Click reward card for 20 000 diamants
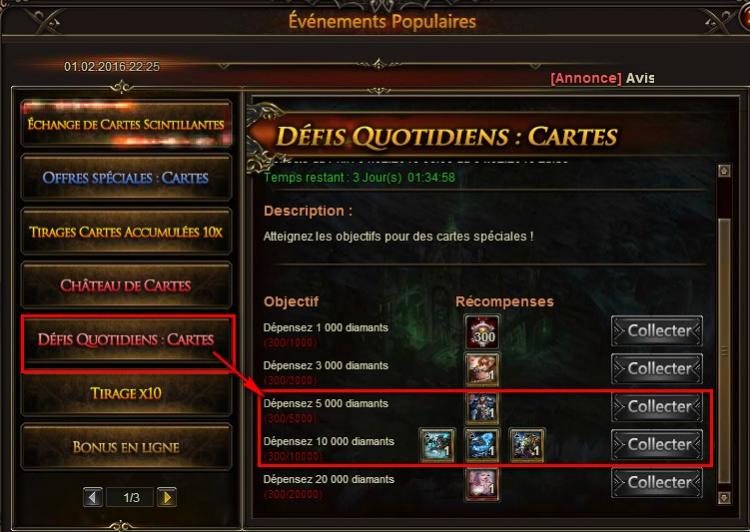 click(482, 484)
